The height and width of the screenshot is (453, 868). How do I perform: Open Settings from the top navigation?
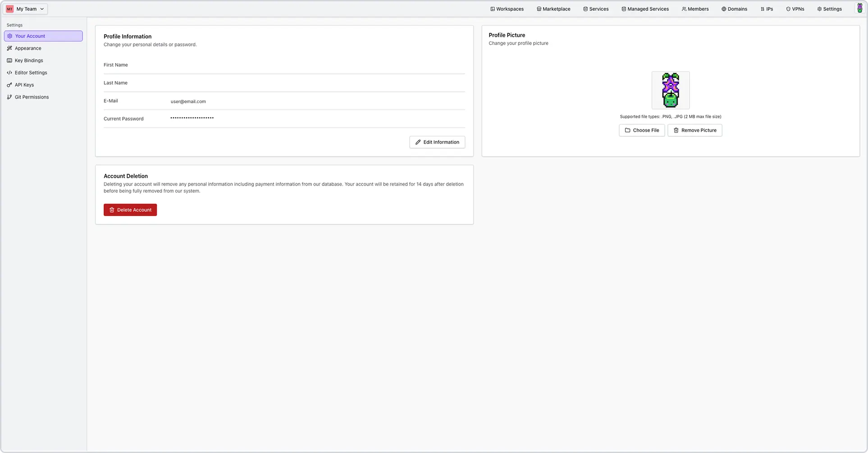pos(829,9)
